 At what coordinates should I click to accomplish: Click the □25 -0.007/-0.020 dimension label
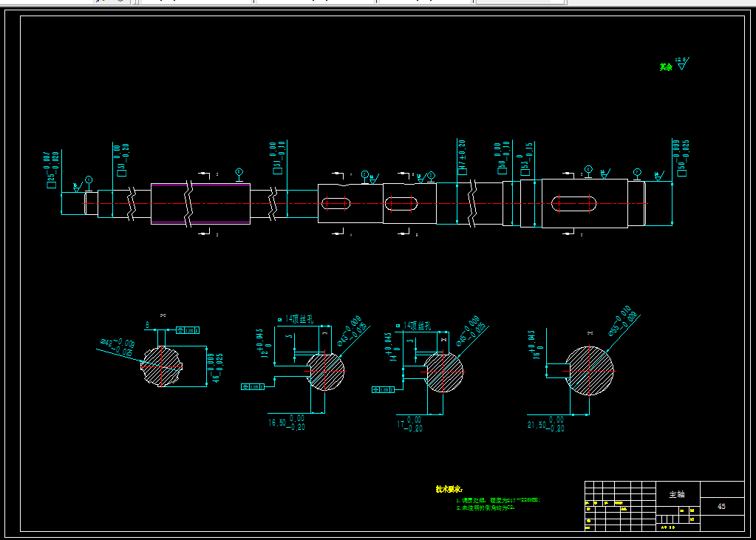click(x=52, y=170)
